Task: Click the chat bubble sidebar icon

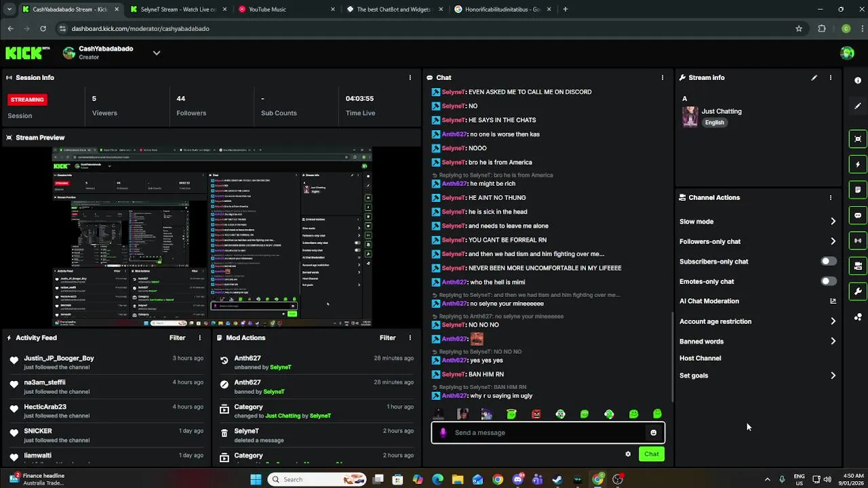Action: (858, 216)
